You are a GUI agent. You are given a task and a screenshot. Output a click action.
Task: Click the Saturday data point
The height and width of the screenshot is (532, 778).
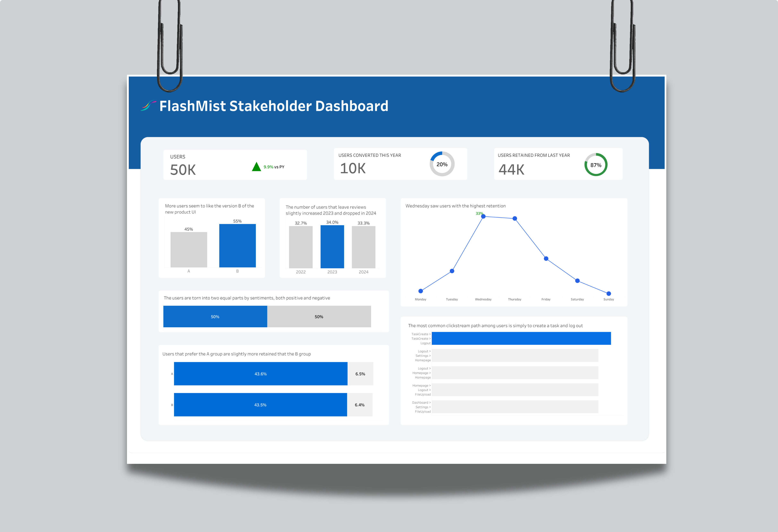click(578, 281)
